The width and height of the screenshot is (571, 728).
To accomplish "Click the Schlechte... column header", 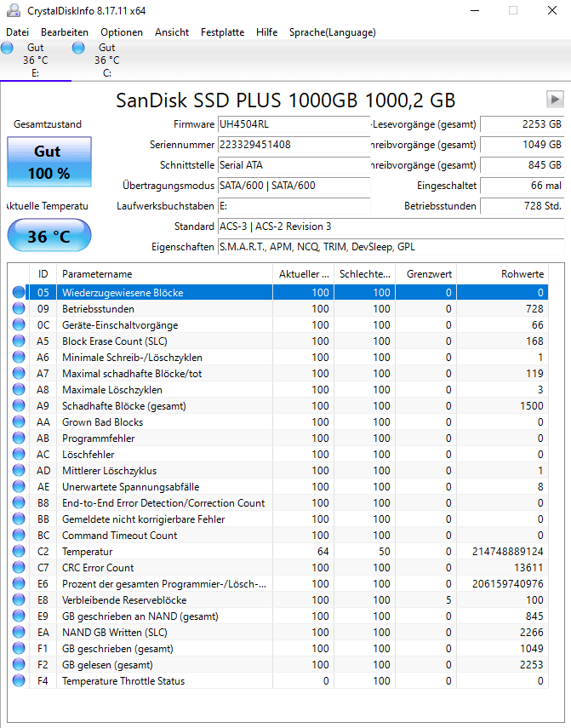I will (364, 274).
